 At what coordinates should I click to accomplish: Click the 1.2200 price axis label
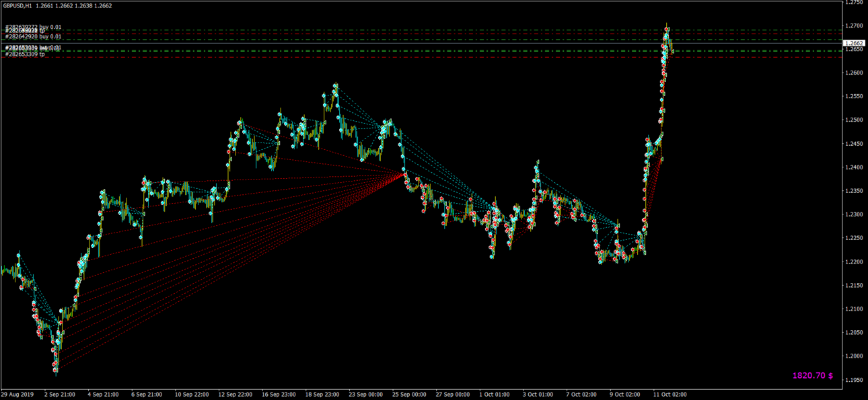pos(855,262)
